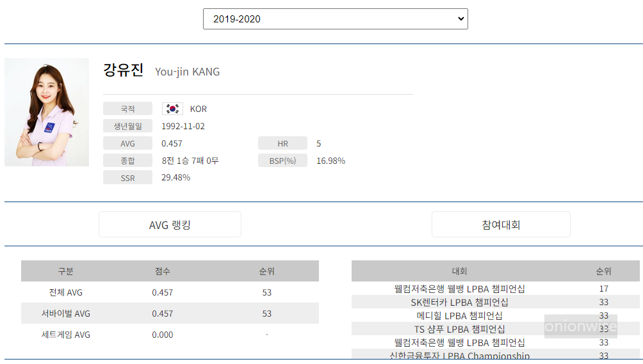Click the 종합 label

127,161
